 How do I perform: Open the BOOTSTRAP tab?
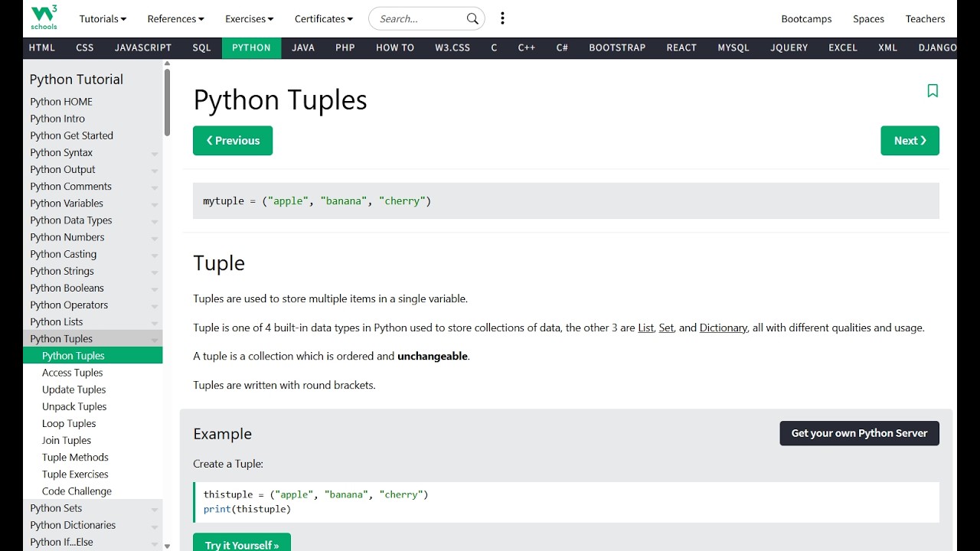tap(617, 47)
